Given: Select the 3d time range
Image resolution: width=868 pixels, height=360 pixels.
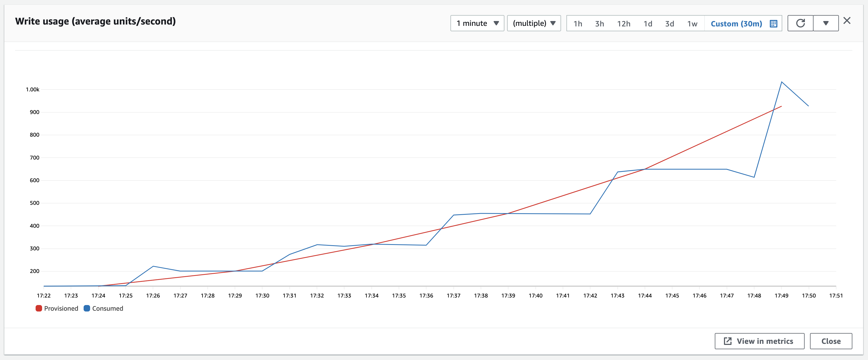Looking at the screenshot, I should pos(669,23).
